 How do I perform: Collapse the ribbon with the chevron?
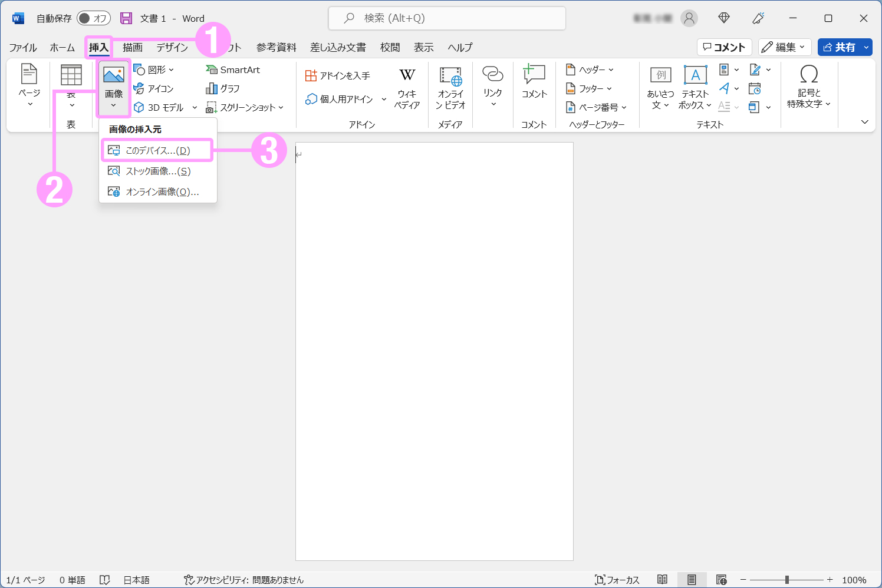[x=864, y=122]
